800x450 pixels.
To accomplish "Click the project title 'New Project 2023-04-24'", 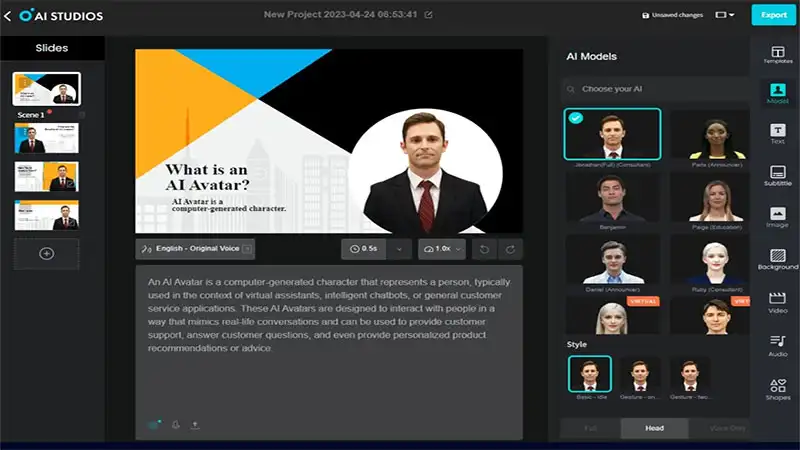I will click(340, 15).
